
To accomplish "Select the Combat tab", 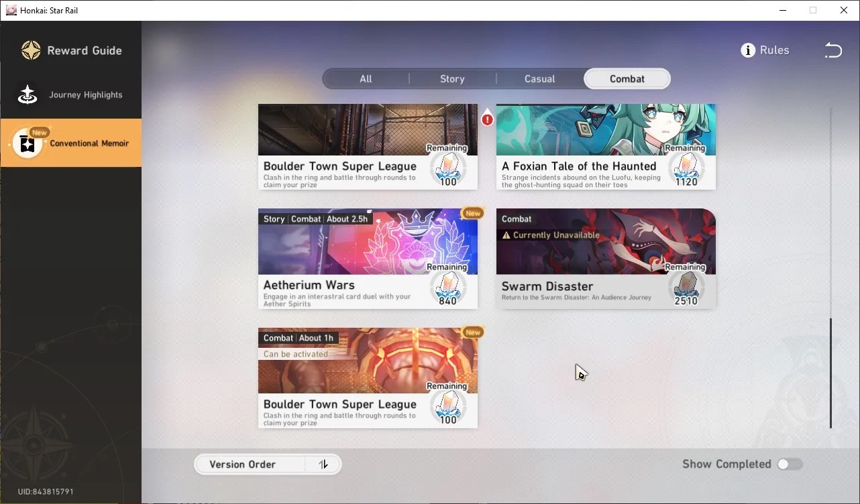I will point(627,79).
